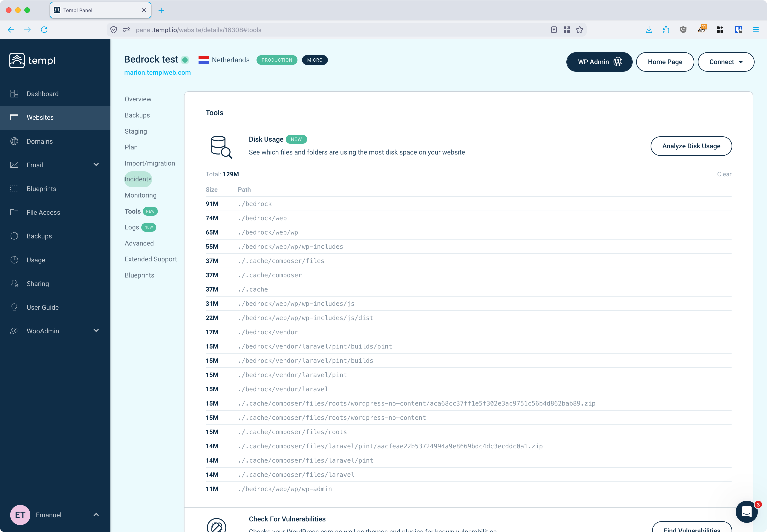
Task: Open the Plan section
Action: 131,147
